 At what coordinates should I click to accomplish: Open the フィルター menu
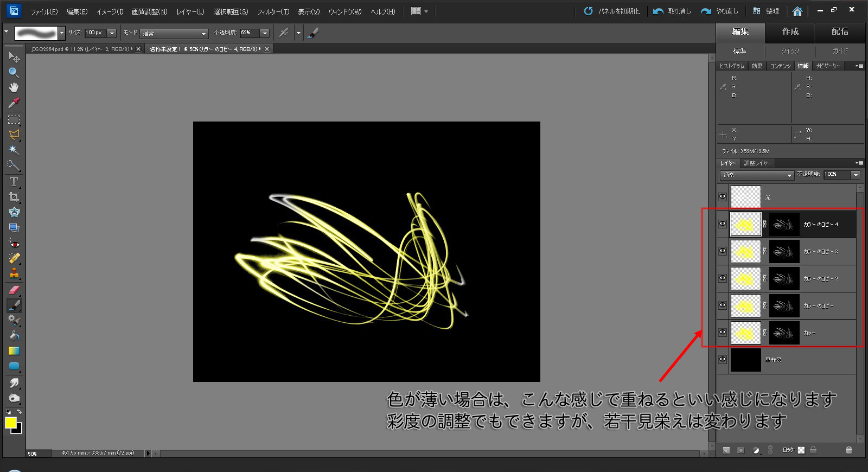click(x=272, y=11)
